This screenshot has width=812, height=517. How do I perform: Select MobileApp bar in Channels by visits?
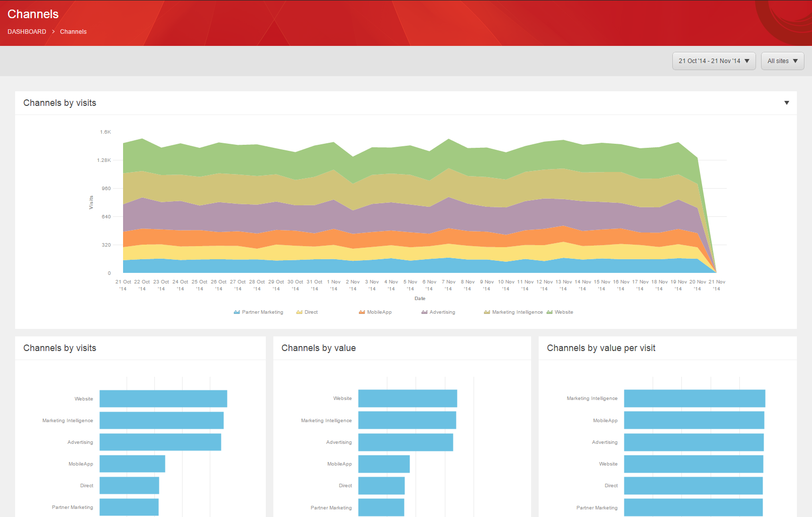click(132, 464)
